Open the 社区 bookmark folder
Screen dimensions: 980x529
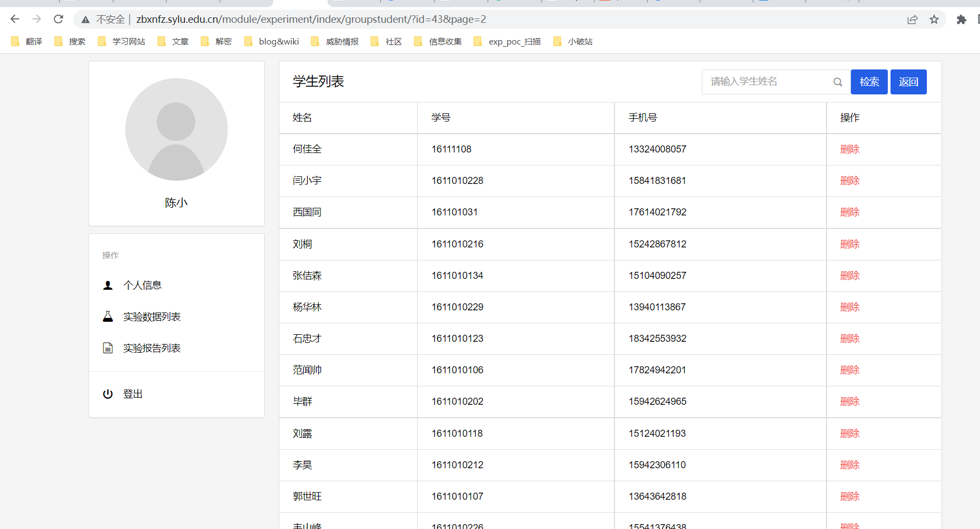tap(386, 42)
